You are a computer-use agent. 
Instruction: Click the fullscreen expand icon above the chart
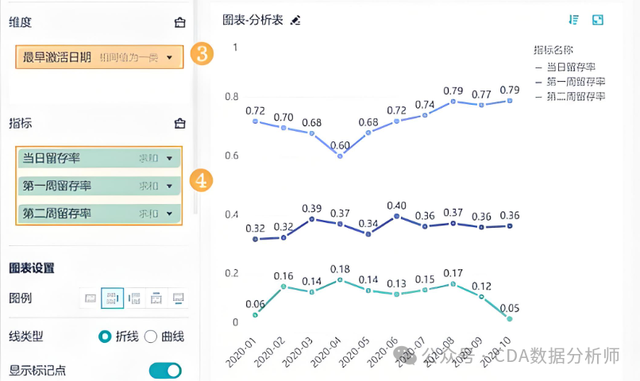point(598,20)
